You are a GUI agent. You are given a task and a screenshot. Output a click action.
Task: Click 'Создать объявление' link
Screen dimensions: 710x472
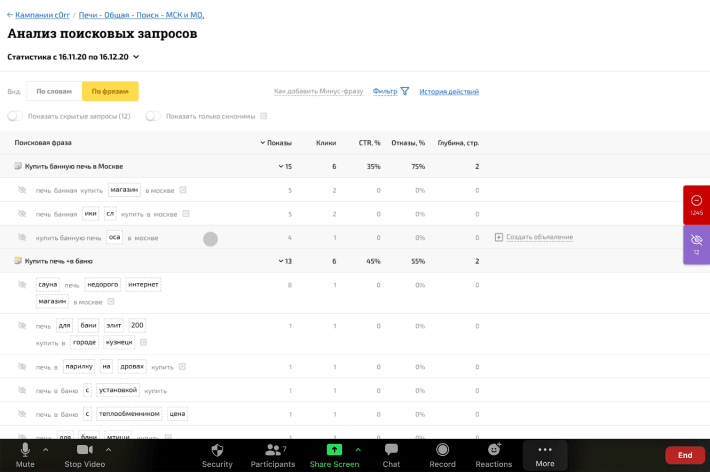539,237
